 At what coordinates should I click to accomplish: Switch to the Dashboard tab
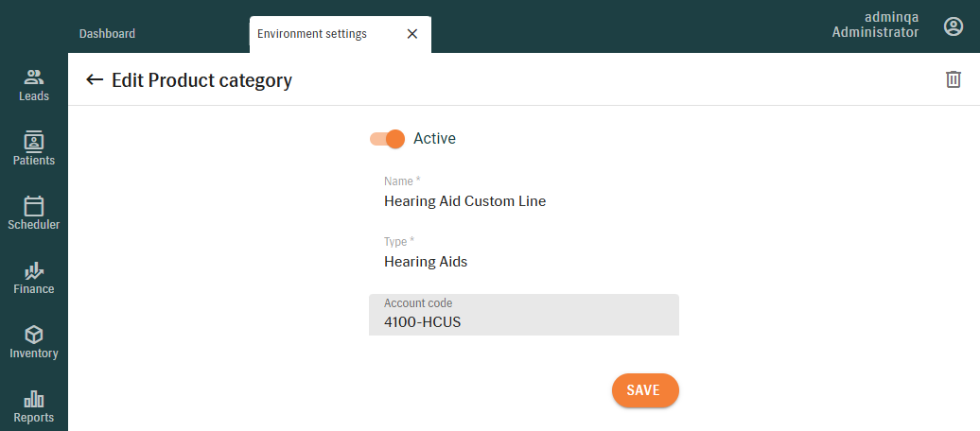107,33
